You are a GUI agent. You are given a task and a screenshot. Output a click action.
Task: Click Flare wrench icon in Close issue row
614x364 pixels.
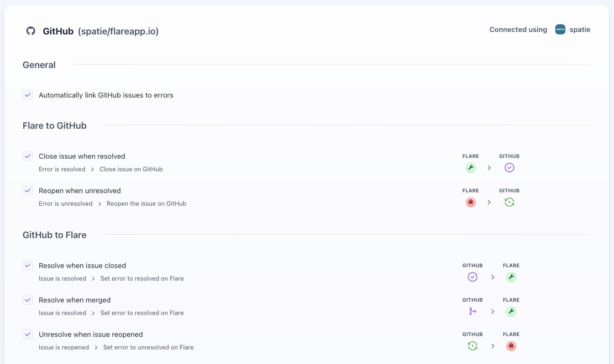(x=471, y=168)
